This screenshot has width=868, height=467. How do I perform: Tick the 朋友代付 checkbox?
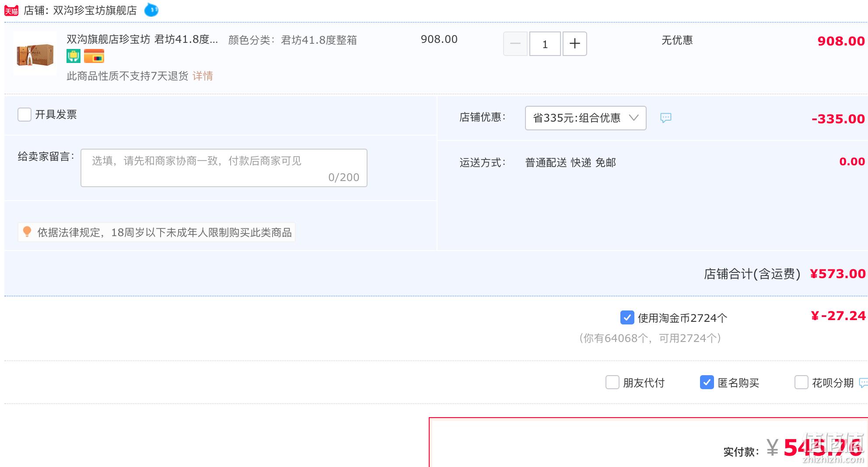[x=612, y=382]
